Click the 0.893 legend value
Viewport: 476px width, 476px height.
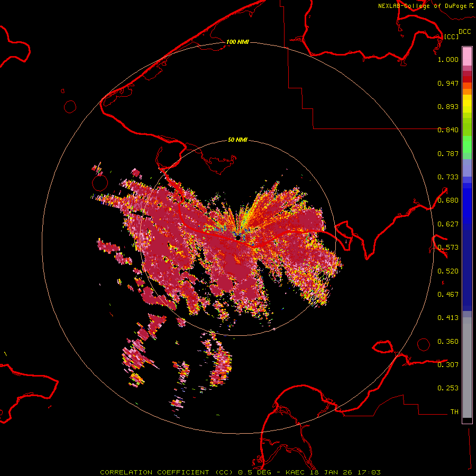(x=448, y=106)
